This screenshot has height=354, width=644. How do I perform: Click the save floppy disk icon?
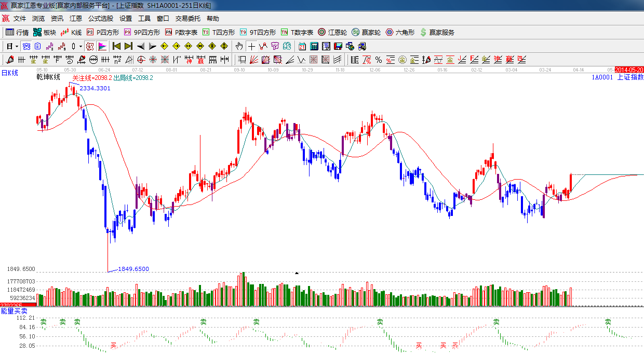point(339,46)
